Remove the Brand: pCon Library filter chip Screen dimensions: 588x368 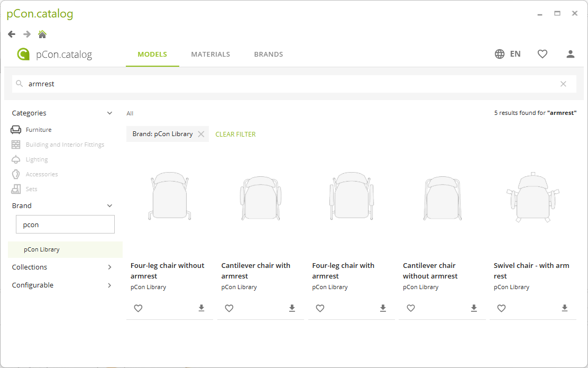click(201, 134)
